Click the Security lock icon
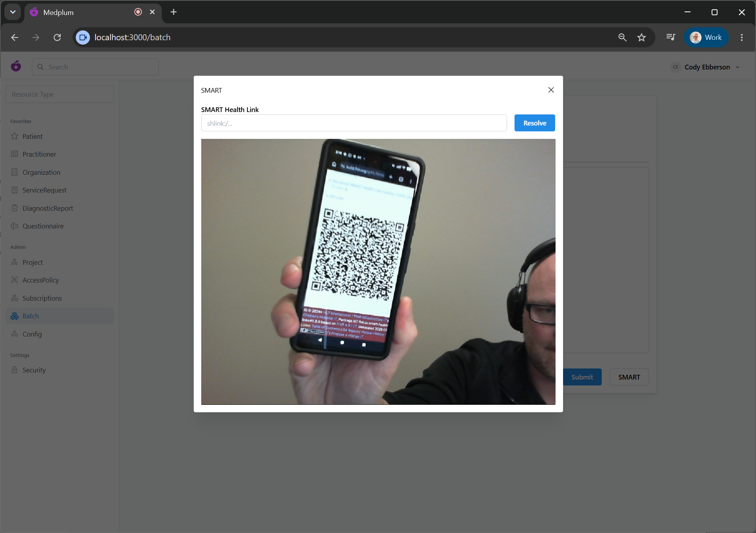 tap(15, 370)
